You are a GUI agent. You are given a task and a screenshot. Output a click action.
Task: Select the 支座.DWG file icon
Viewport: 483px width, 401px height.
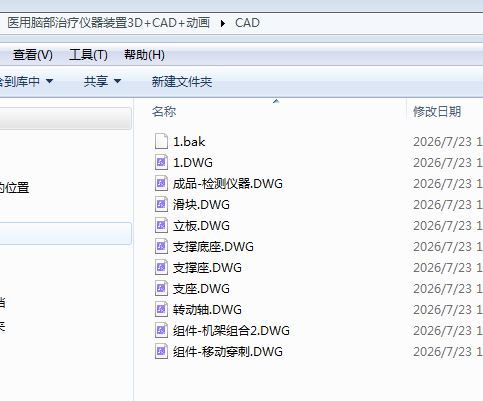(161, 288)
